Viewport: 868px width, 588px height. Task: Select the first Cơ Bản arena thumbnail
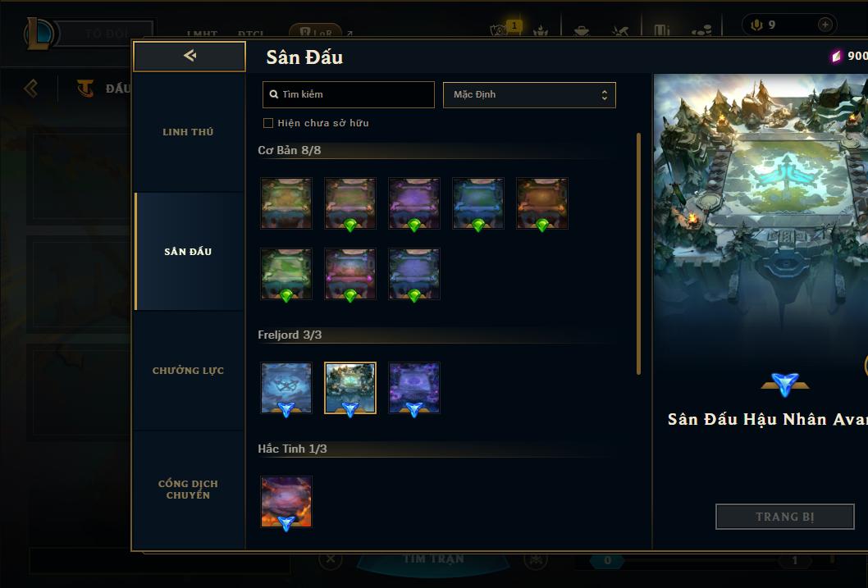coord(286,203)
